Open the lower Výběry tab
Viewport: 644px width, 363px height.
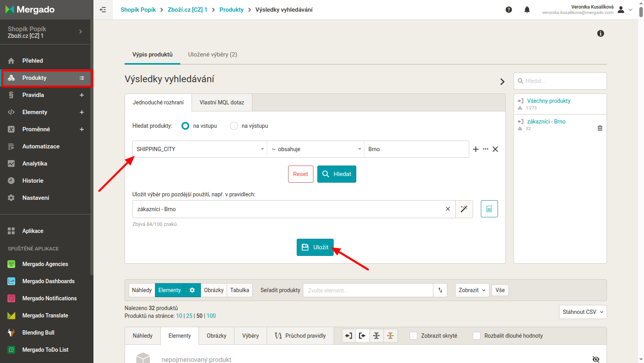pyautogui.click(x=250, y=336)
